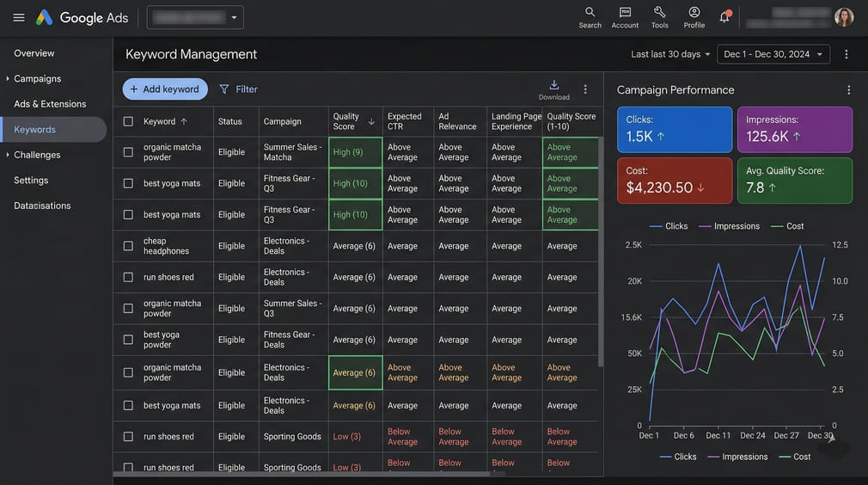
Task: Select the organic matcha powder Summer Sales - Matcha checkbox
Action: (x=128, y=152)
